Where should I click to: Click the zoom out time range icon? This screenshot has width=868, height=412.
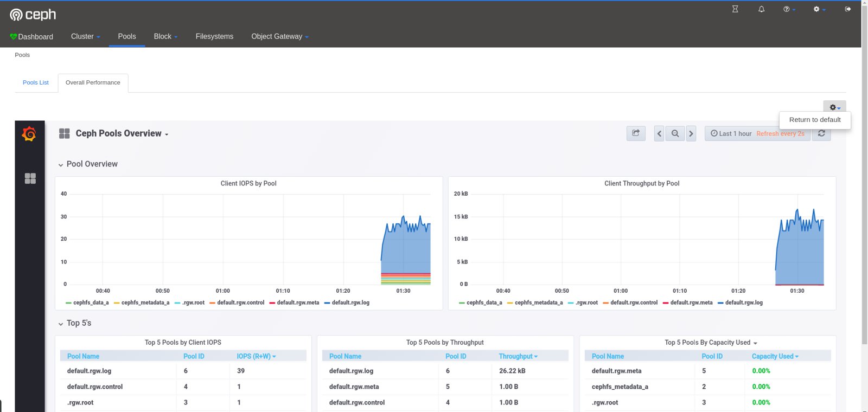pyautogui.click(x=675, y=133)
